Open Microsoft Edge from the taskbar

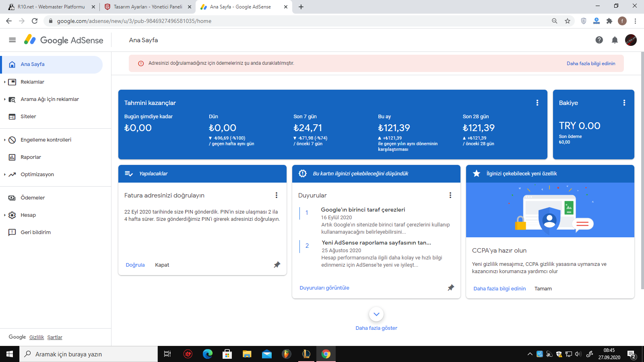click(x=208, y=354)
